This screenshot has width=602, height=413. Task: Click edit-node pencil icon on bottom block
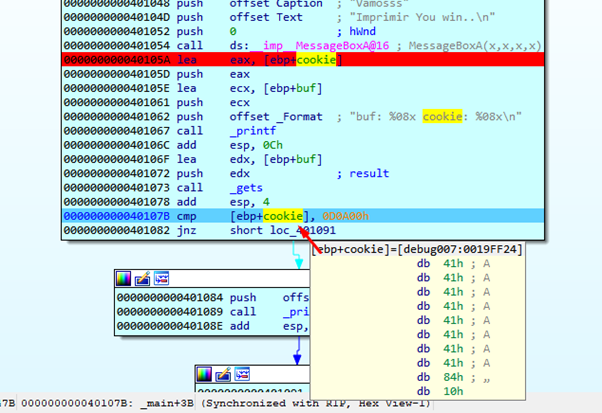tap(223, 374)
